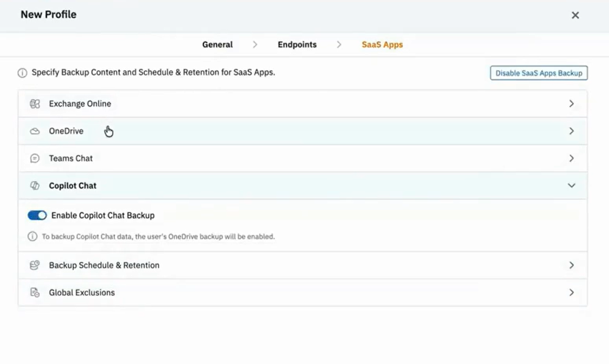The width and height of the screenshot is (609, 364).
Task: Click info icon beside Specify Backup Content text
Action: [x=23, y=73]
